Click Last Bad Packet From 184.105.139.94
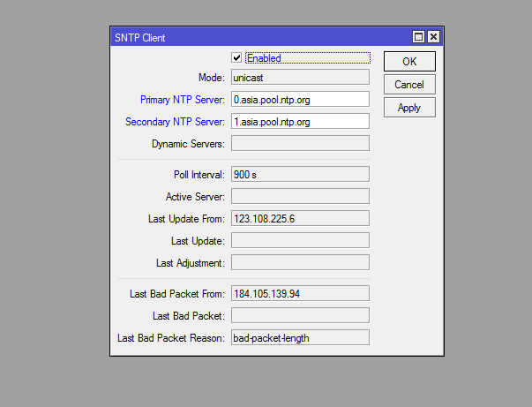 point(300,294)
